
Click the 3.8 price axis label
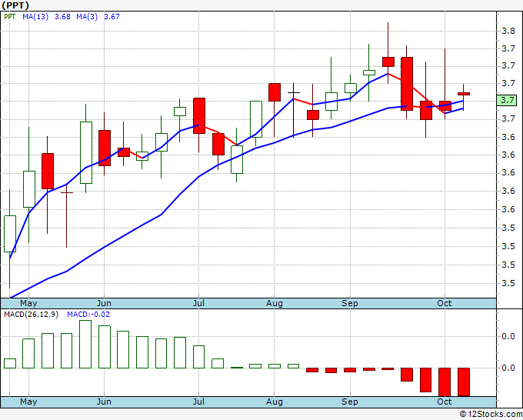[x=508, y=32]
